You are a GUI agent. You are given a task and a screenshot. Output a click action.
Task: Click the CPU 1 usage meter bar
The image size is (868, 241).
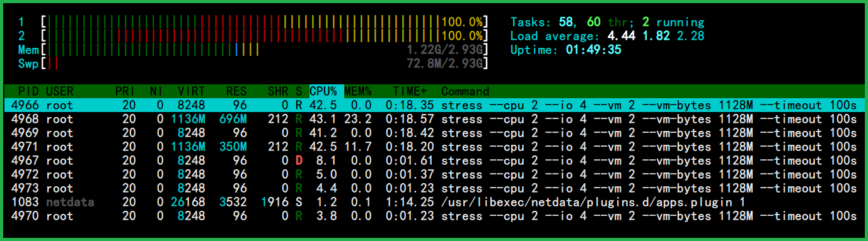pos(265,22)
